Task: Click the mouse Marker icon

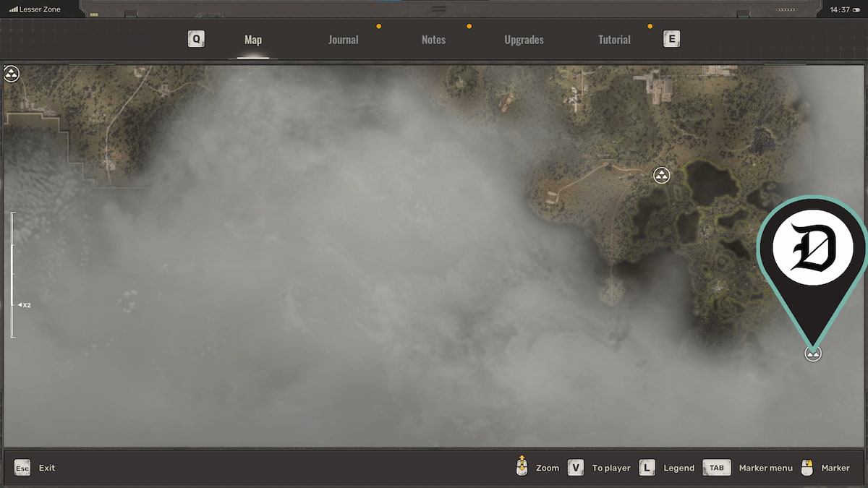Action: (808, 468)
